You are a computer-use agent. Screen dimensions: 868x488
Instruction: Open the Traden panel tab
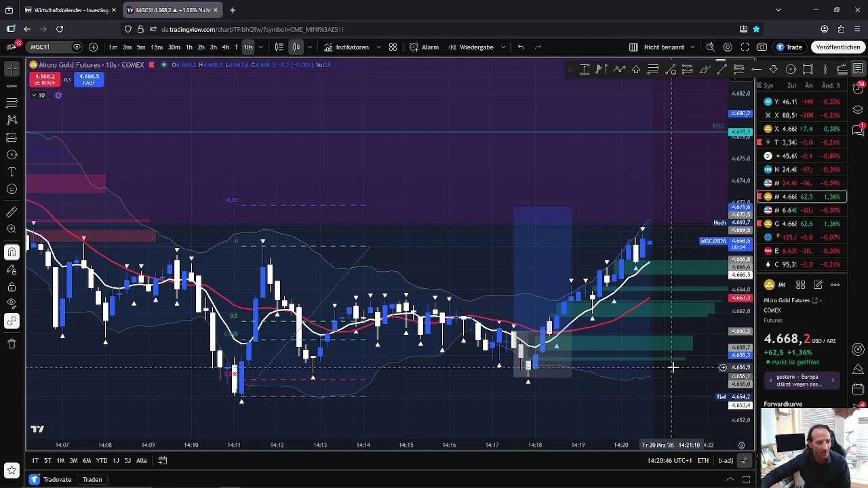tap(92, 479)
